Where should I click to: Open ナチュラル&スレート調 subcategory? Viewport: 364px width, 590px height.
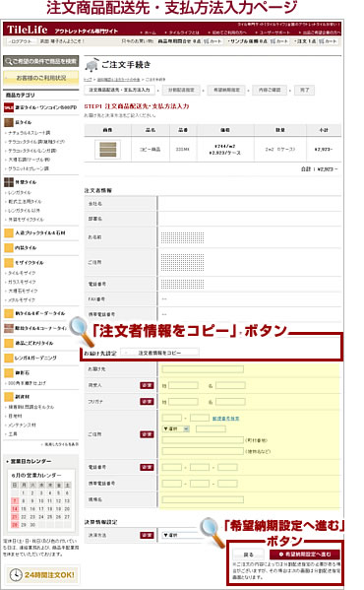[x=30, y=133]
